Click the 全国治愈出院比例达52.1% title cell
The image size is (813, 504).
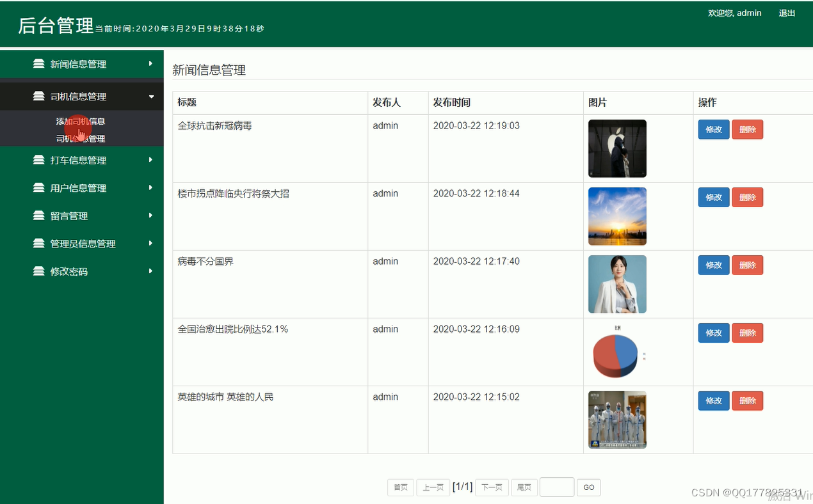point(270,352)
